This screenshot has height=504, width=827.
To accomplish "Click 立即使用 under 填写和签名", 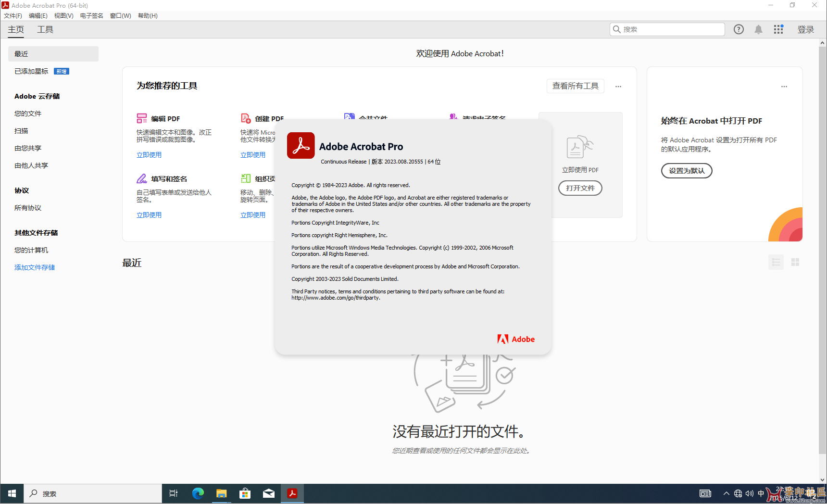I will click(x=149, y=215).
